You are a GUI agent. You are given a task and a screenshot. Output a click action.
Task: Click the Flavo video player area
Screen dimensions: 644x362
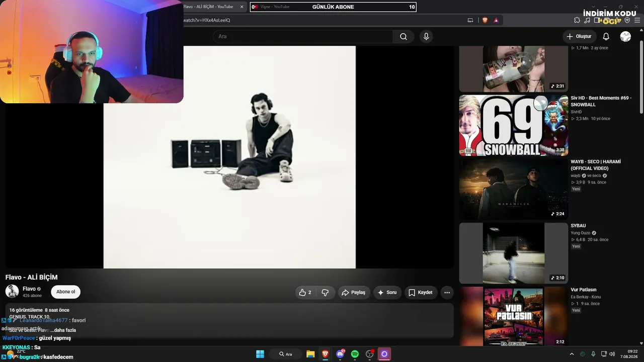point(229,157)
